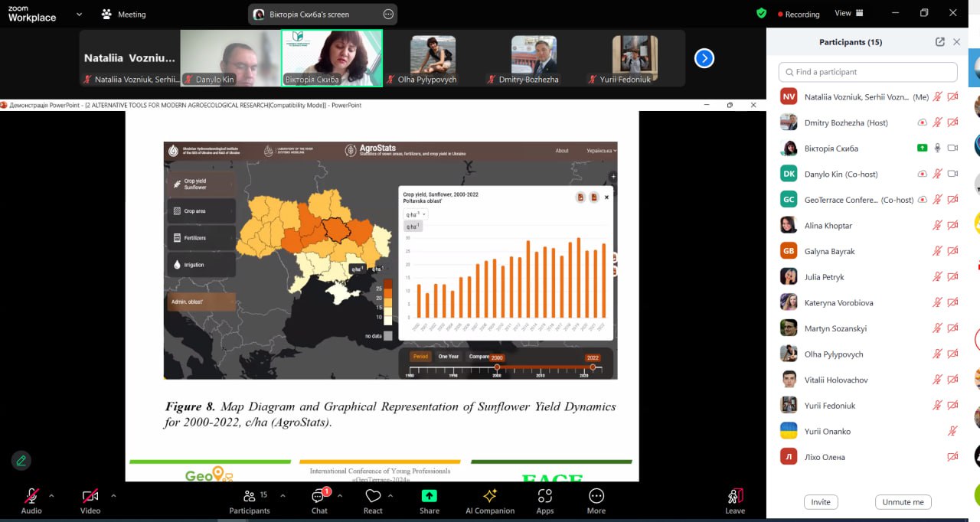
Task: Click the React heart icon
Action: (373, 496)
